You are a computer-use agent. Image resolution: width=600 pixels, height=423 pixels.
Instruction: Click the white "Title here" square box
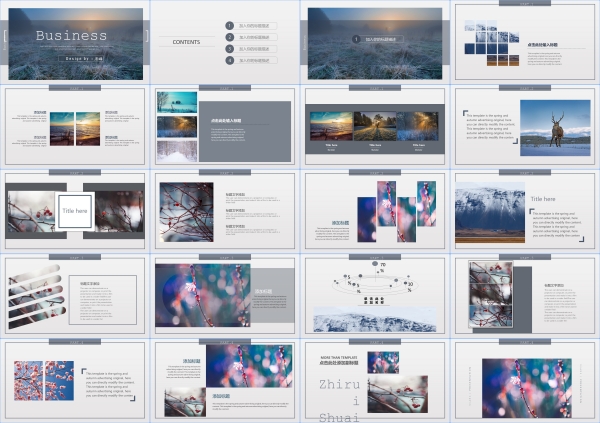[x=75, y=211]
